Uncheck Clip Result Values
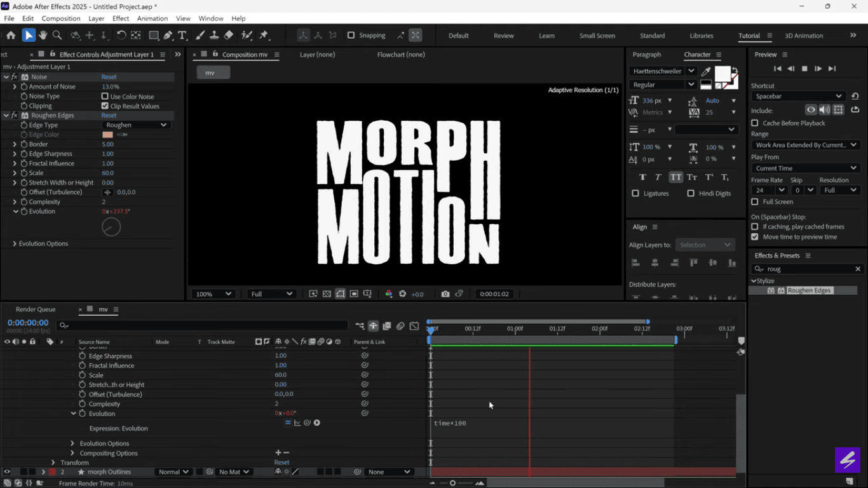 coord(105,106)
